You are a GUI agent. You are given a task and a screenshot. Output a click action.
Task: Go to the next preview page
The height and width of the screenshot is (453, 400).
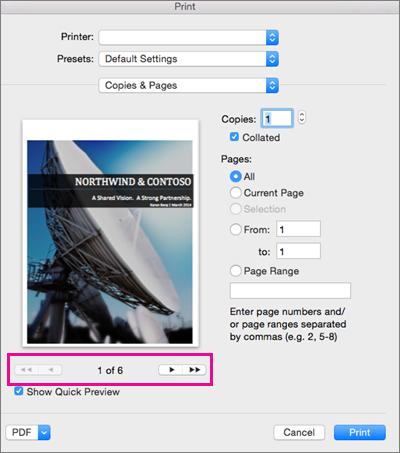click(171, 370)
